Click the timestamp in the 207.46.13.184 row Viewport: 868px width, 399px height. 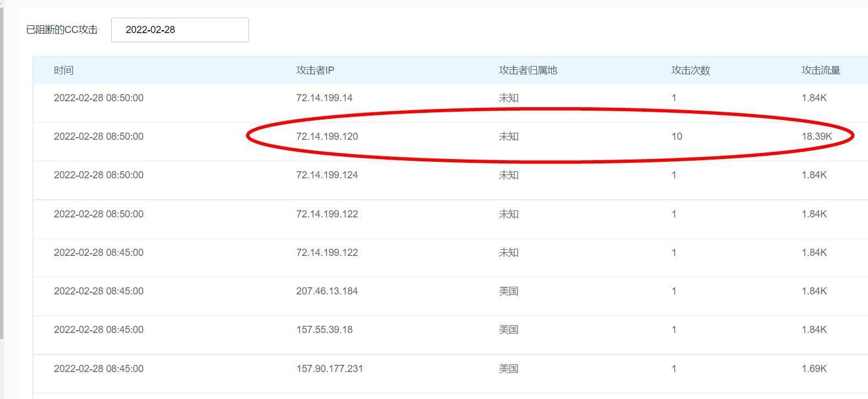click(99, 291)
